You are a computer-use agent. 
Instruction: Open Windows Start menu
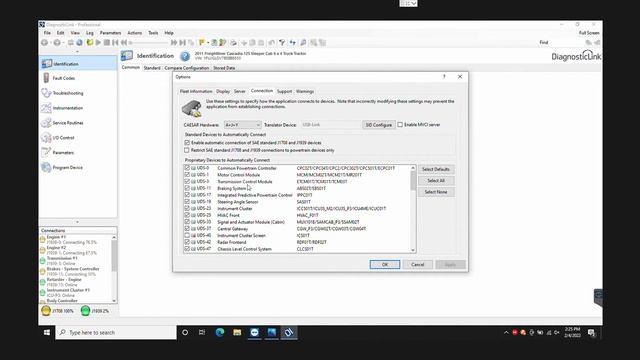point(47,333)
